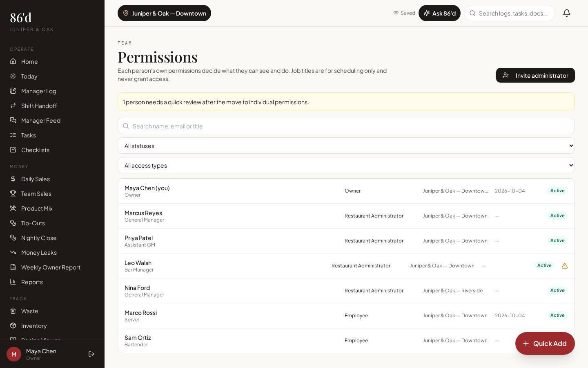This screenshot has height=368, width=588.
Task: Open Nightly Close
Action: click(x=52, y=238)
